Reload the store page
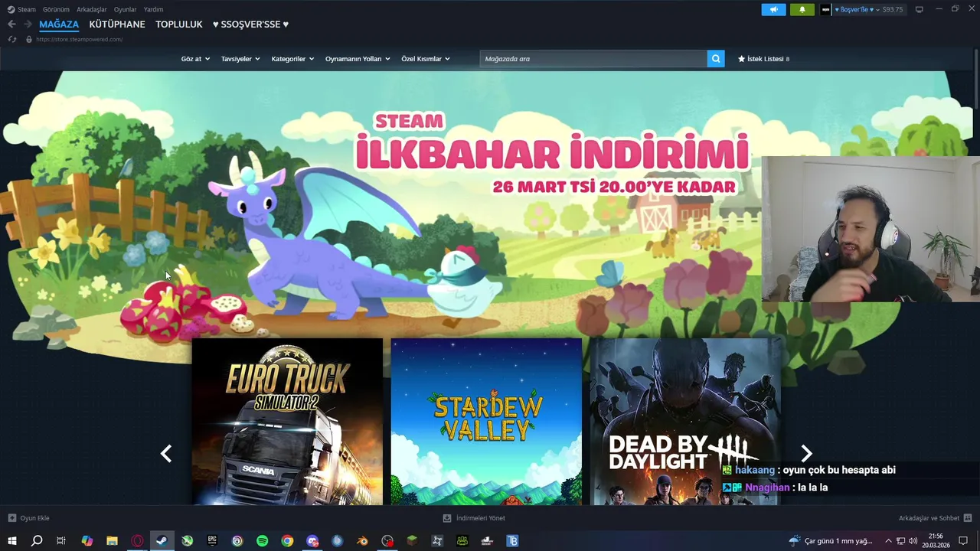Screen dimensions: 980x551 click(11, 39)
